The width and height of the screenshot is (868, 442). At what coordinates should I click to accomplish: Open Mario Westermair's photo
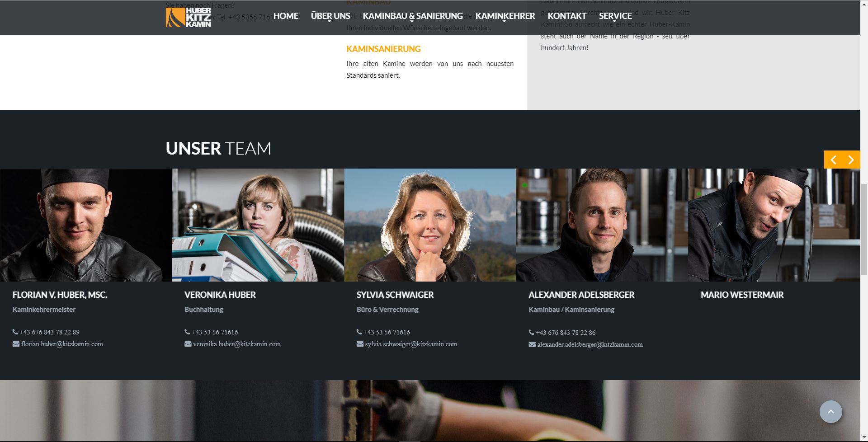pyautogui.click(x=774, y=225)
